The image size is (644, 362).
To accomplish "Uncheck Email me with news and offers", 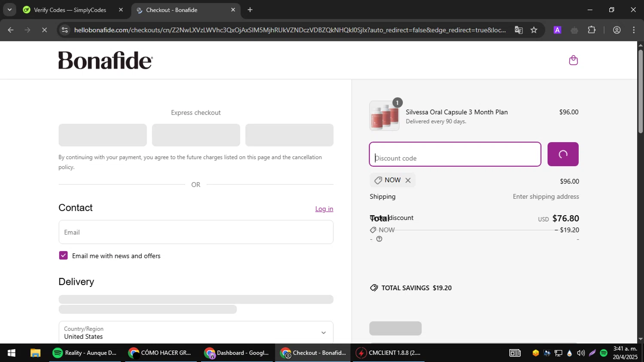I will click(x=64, y=256).
